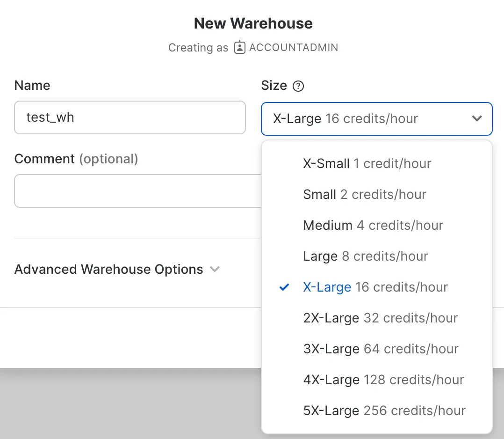The height and width of the screenshot is (439, 504).
Task: Select X-Small 1 credit/hour option
Action: coord(367,163)
